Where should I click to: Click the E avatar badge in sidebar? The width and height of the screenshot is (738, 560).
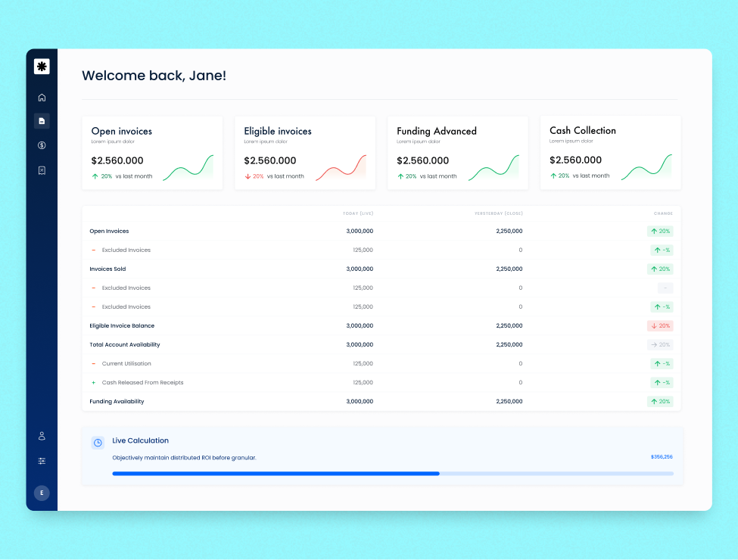42,493
